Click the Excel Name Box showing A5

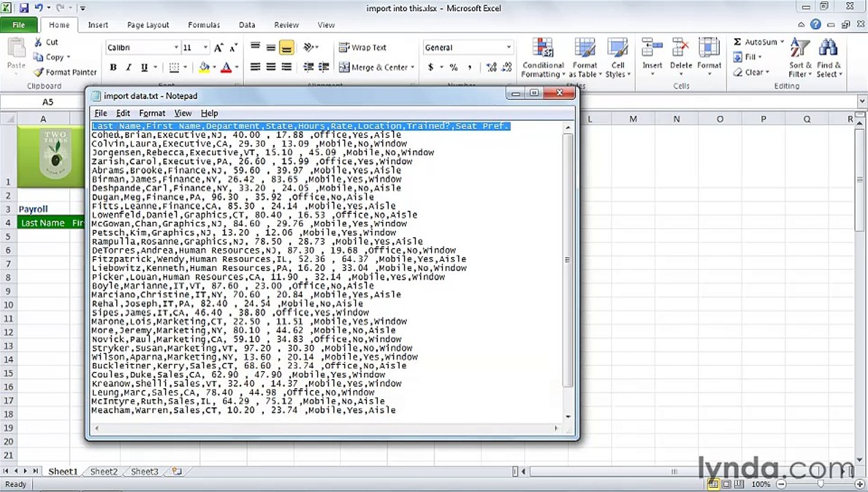(47, 102)
